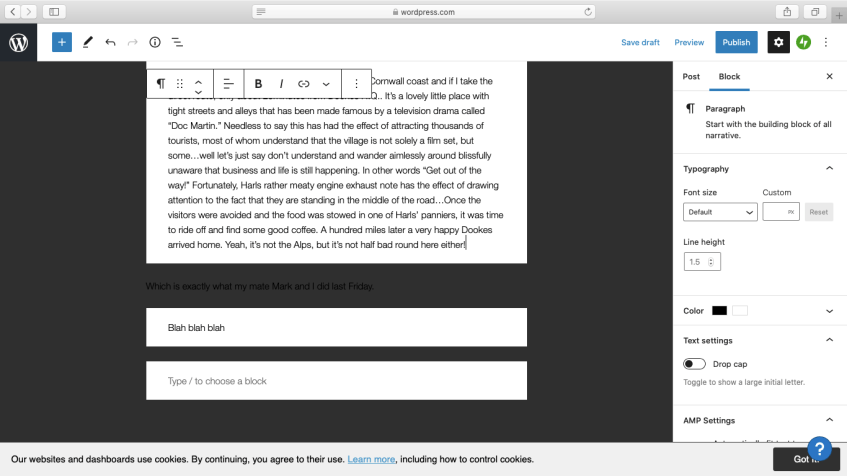
Task: Collapse the Typography section
Action: [x=829, y=169]
